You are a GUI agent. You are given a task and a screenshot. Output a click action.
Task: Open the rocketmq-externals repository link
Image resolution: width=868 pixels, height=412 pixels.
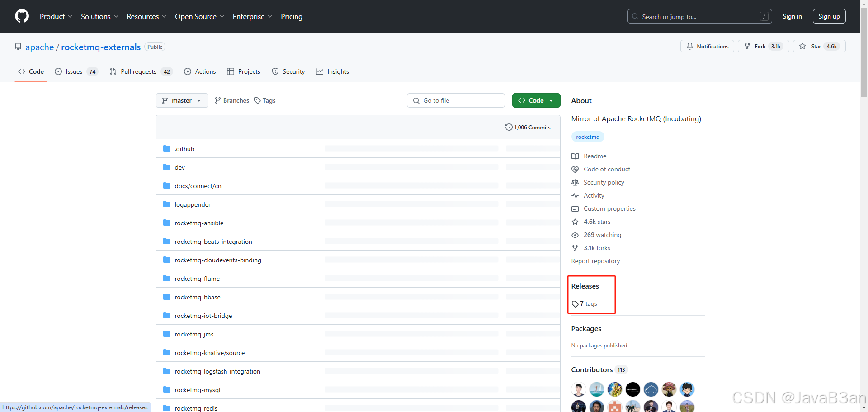tap(101, 47)
